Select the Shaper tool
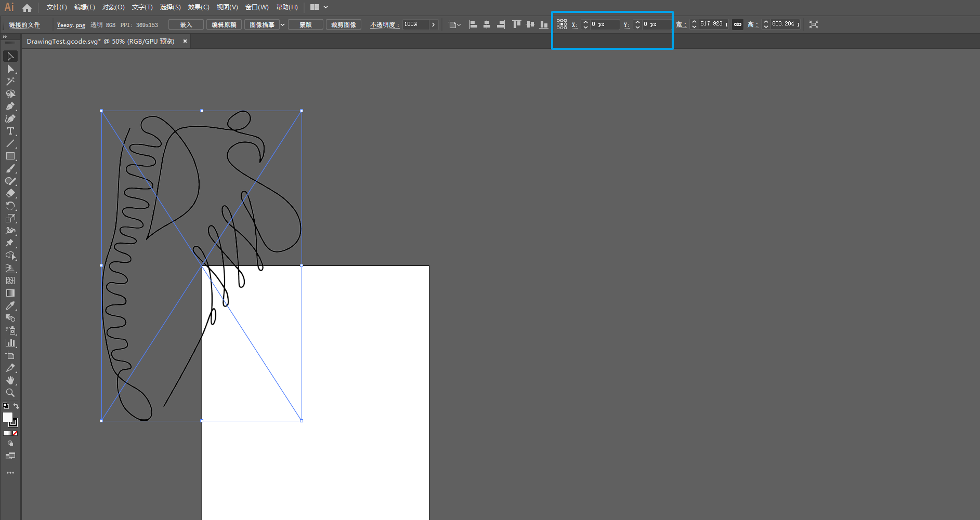The width and height of the screenshot is (980, 520). 10,181
